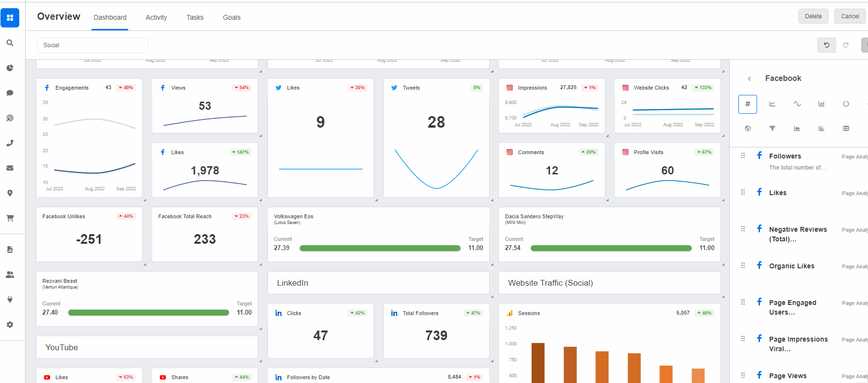This screenshot has height=383, width=868.
Task: Choose the spline wave chart type
Action: tap(797, 104)
